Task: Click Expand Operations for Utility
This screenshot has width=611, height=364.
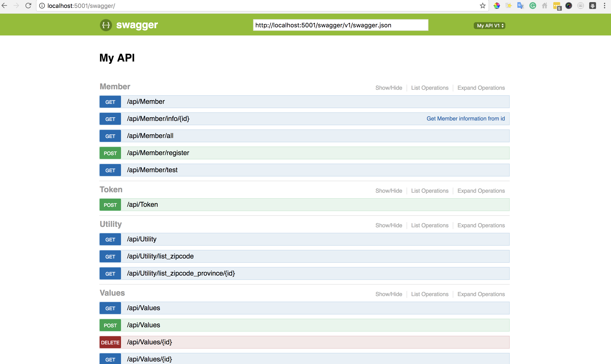Action: click(x=481, y=225)
